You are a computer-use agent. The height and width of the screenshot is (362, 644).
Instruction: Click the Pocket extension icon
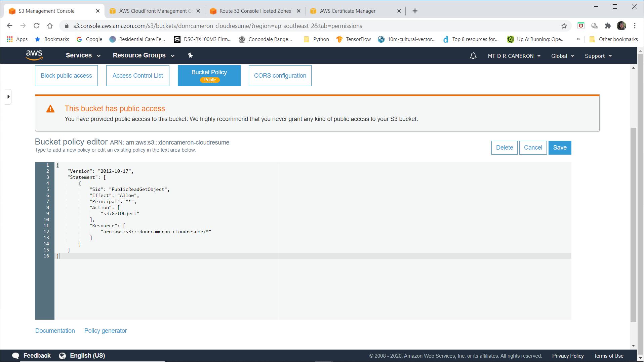click(581, 26)
